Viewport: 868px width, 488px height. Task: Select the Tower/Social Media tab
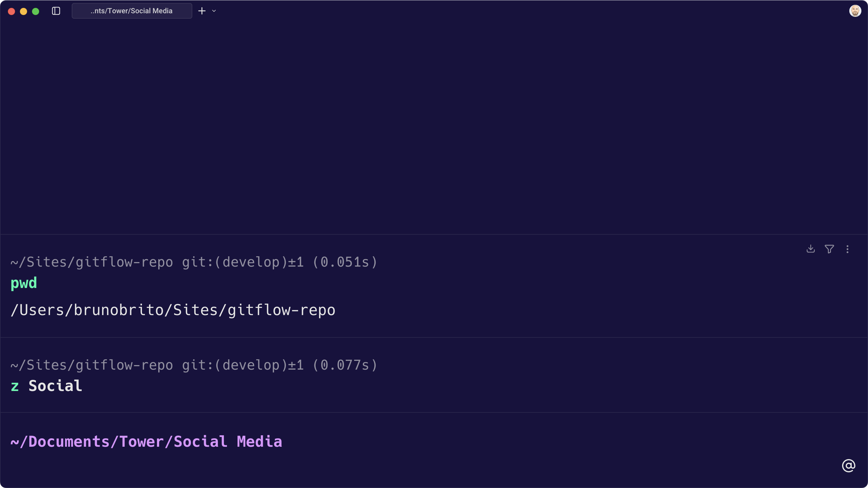tap(132, 11)
